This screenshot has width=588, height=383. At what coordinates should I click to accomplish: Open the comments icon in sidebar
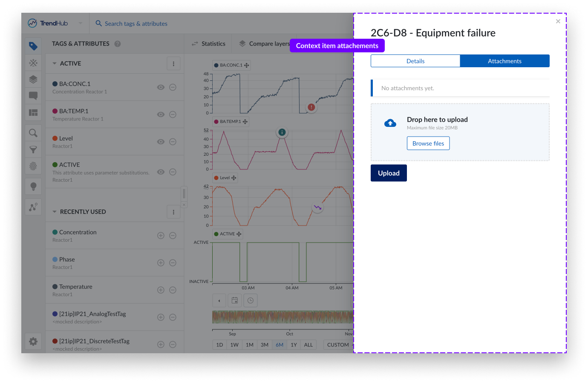click(x=33, y=96)
